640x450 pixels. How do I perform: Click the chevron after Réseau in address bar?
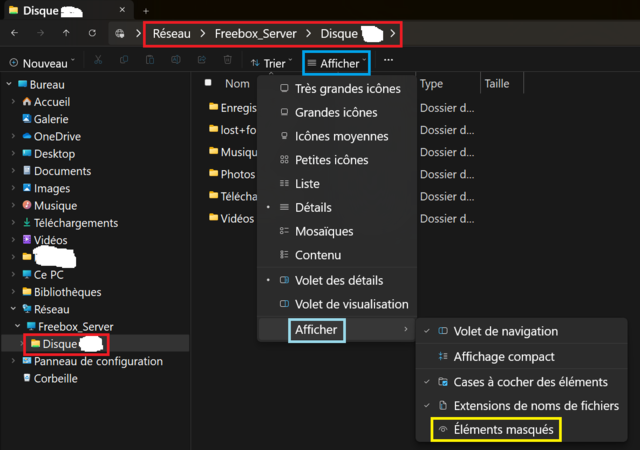click(x=203, y=33)
